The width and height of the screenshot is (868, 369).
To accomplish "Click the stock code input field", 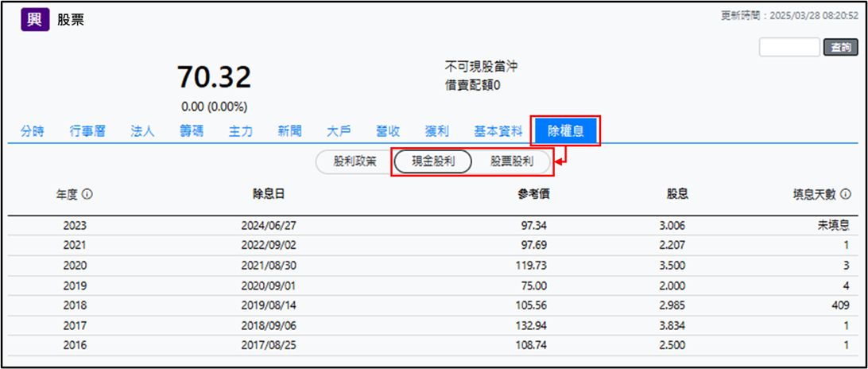I will point(789,48).
